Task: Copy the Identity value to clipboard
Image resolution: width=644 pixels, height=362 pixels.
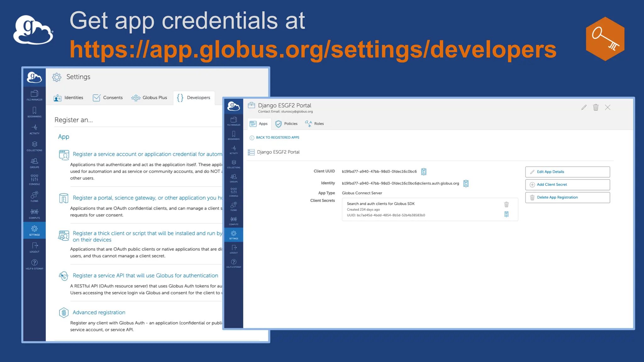Action: pos(466,184)
